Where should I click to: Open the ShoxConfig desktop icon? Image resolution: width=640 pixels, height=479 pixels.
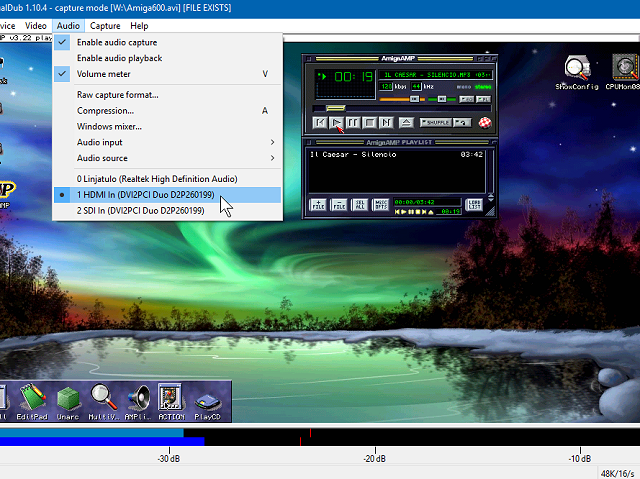577,73
